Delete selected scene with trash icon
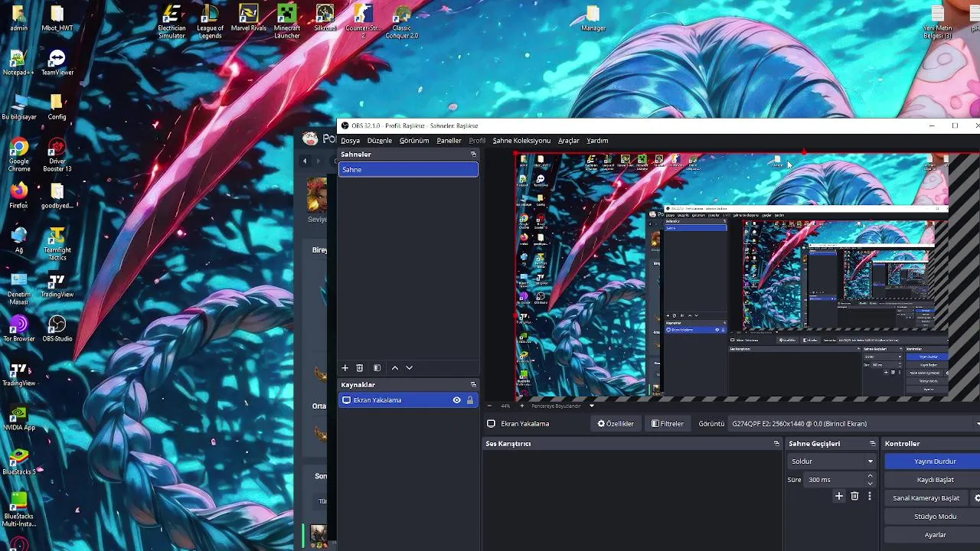The image size is (980, 551). point(360,368)
